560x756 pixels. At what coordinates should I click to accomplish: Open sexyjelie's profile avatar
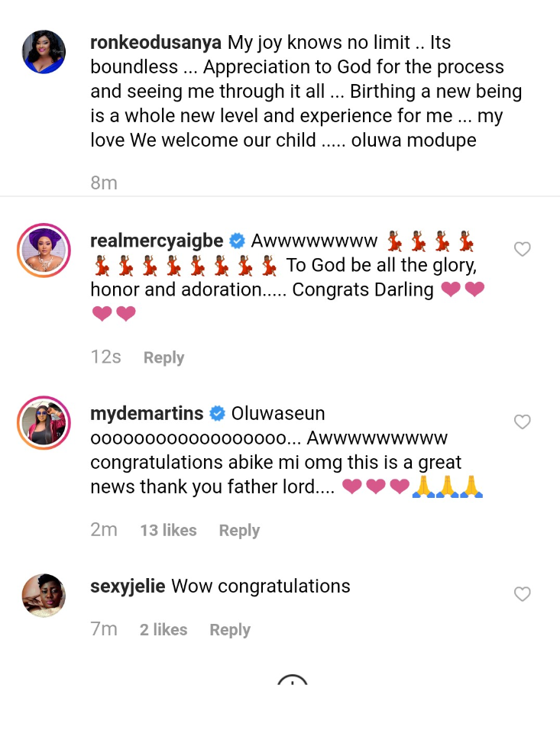tap(44, 595)
